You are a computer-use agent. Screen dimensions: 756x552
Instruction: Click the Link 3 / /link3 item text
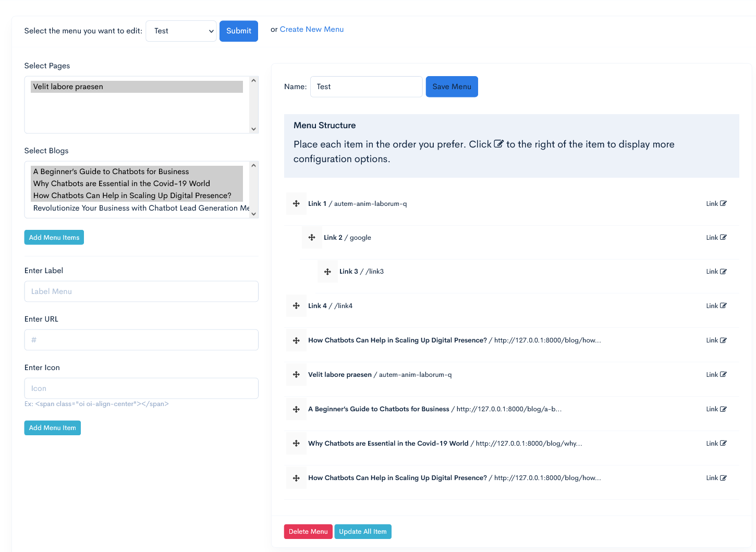361,272
